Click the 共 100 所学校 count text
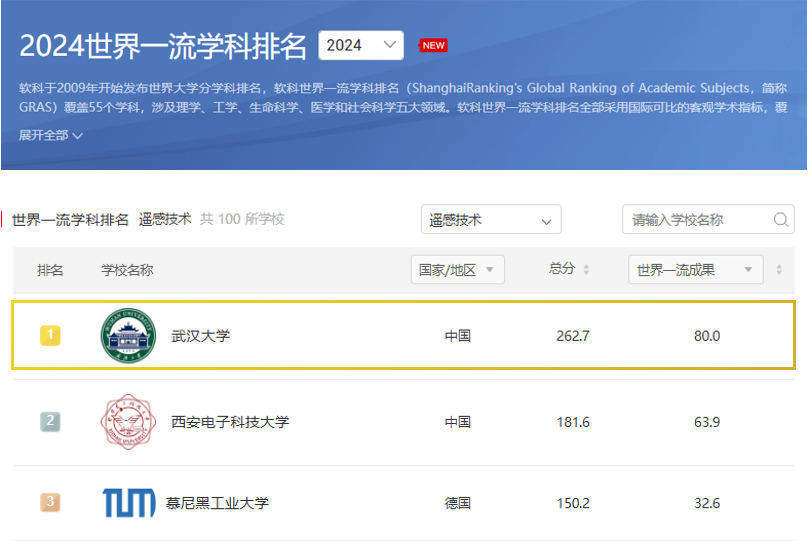 pos(242,219)
